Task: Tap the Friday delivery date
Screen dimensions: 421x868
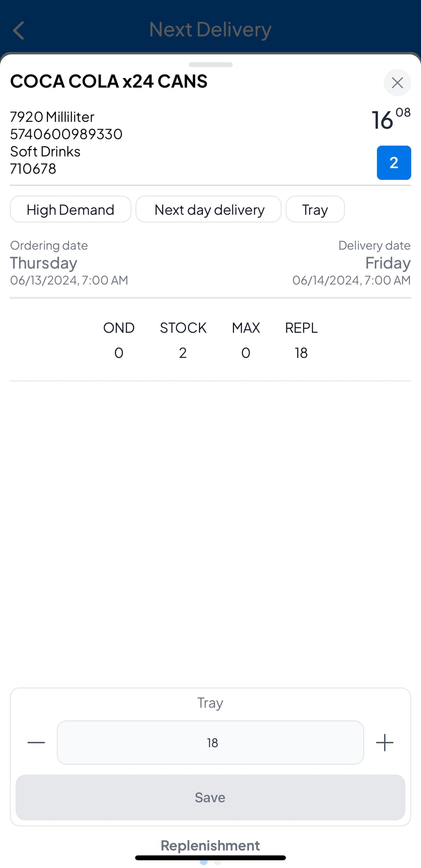Action: click(388, 263)
